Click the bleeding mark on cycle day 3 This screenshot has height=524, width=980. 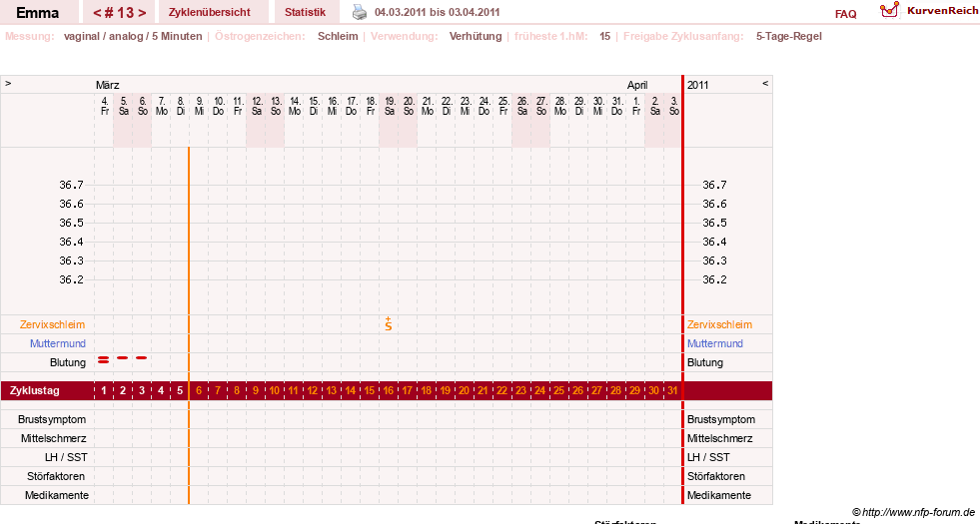pos(142,358)
